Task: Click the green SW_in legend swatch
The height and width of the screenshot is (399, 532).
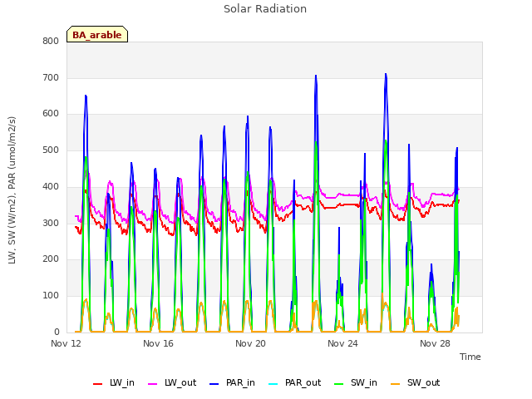Action: pos(339,384)
